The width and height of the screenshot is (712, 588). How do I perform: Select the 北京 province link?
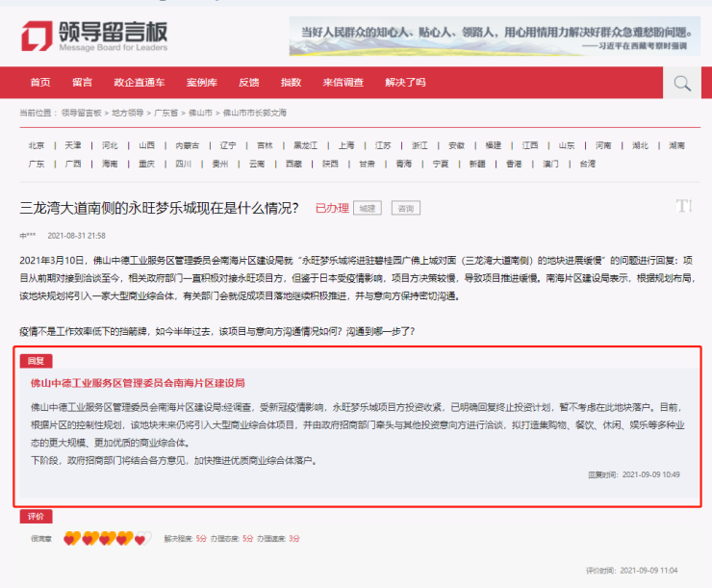(37, 146)
